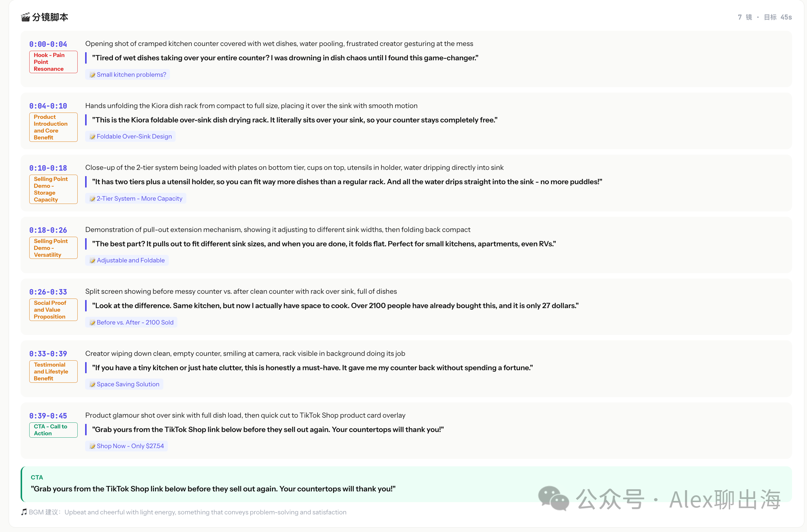Click the 0:04-0:10 timestamp
The height and width of the screenshot is (532, 807).
[48, 106]
